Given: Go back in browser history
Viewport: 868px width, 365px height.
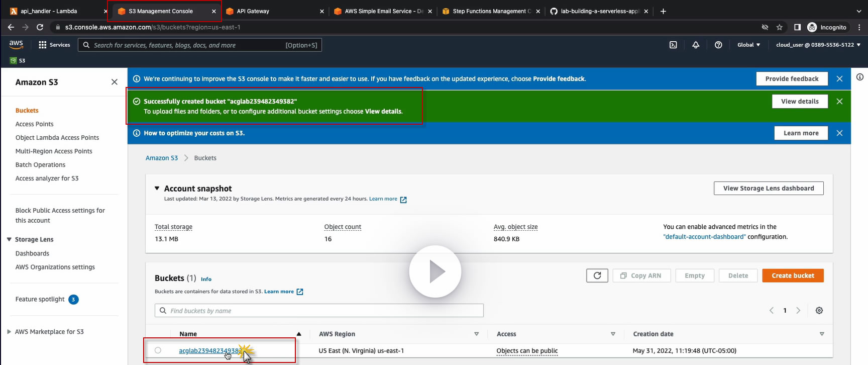Looking at the screenshot, I should point(11,27).
